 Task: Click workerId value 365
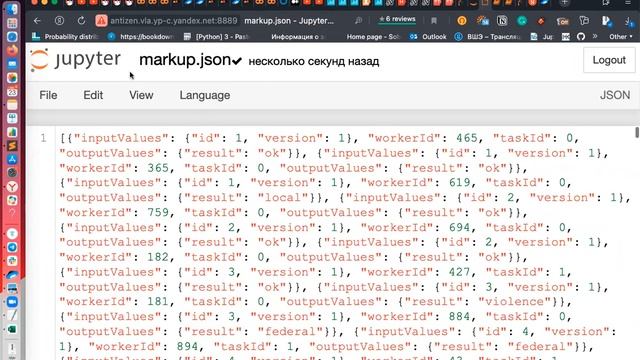pos(158,168)
